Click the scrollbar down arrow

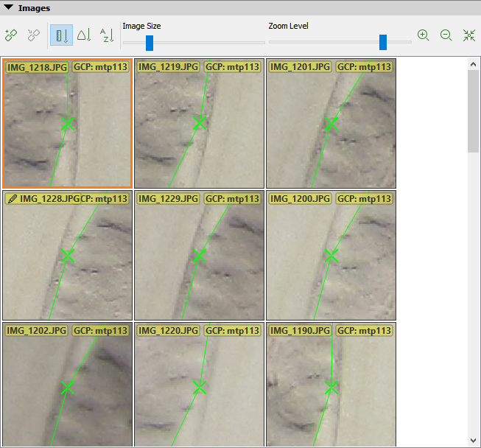coord(474,441)
